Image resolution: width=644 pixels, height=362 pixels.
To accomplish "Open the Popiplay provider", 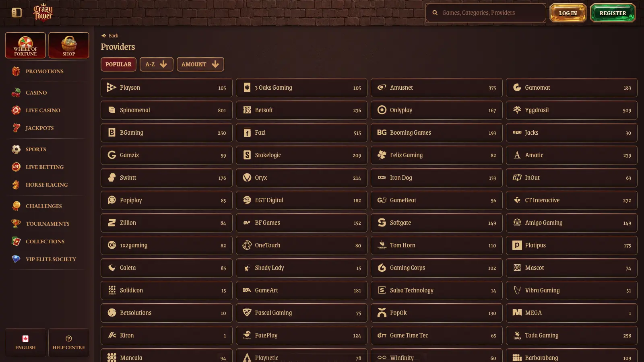I will (167, 200).
